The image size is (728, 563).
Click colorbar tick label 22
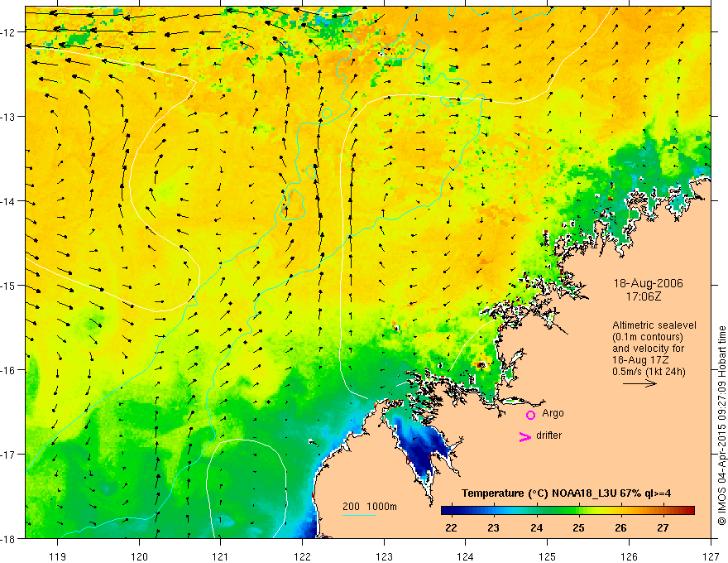[x=451, y=527]
